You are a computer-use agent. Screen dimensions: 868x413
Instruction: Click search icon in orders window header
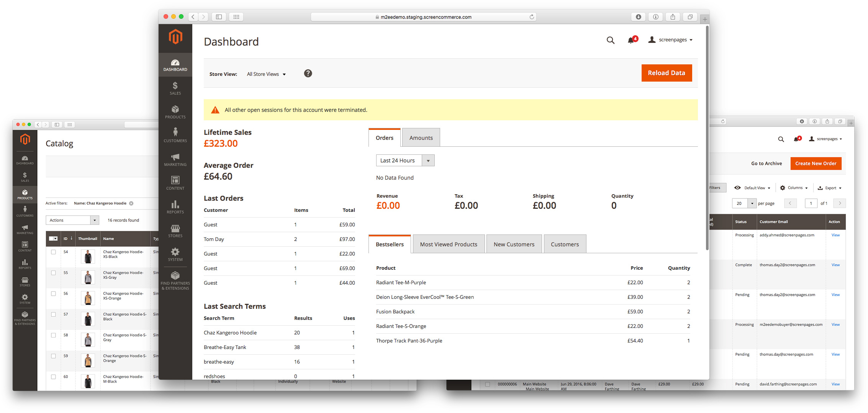pos(781,139)
